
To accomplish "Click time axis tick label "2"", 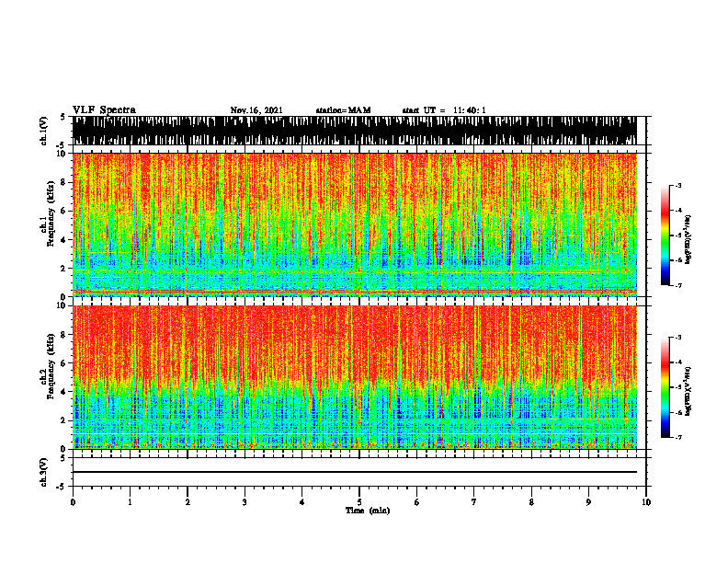I will (x=188, y=502).
